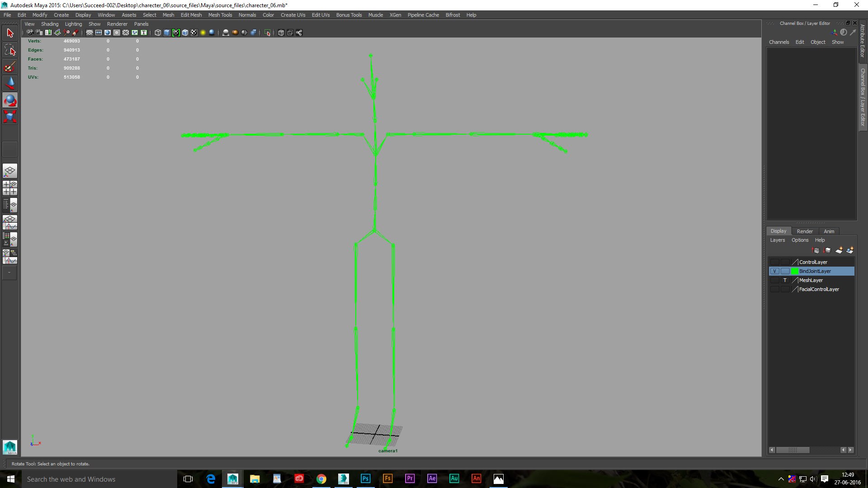
Task: Toggle visibility of FacialControlLayer
Action: (774, 289)
